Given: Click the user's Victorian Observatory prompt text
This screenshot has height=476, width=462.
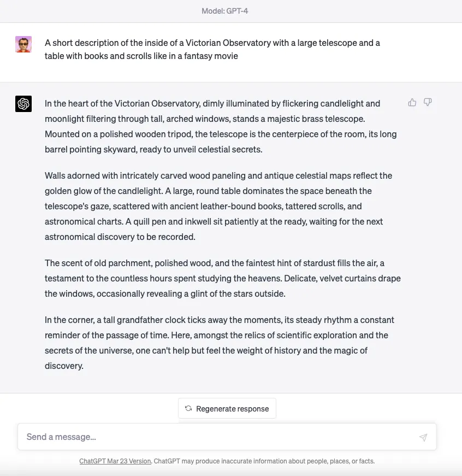Looking at the screenshot, I should click(x=212, y=49).
